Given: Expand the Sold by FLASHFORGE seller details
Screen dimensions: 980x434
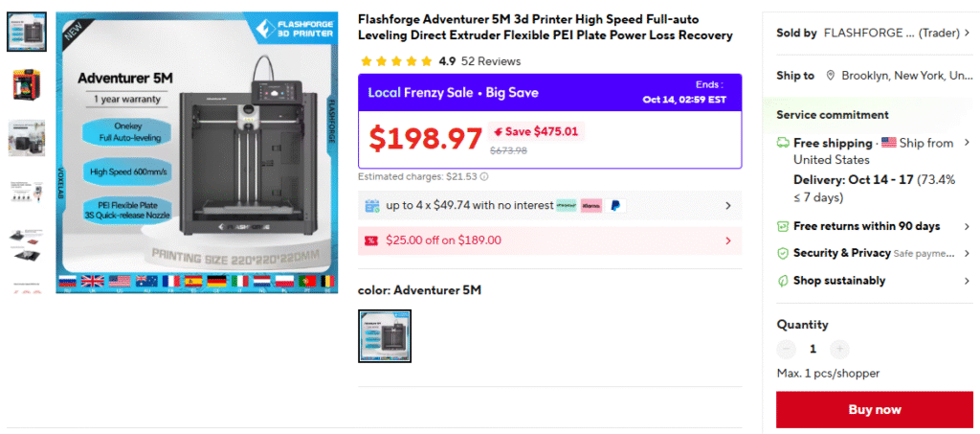Looking at the screenshot, I should pos(967,33).
